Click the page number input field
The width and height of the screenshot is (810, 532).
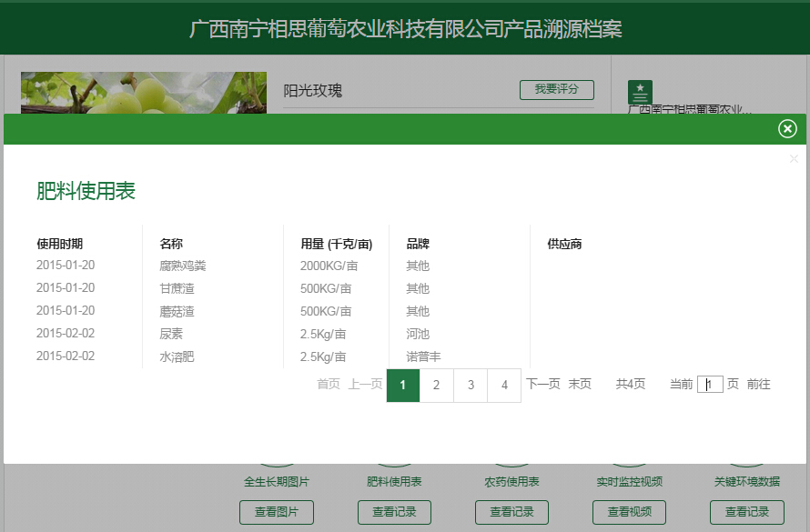710,385
